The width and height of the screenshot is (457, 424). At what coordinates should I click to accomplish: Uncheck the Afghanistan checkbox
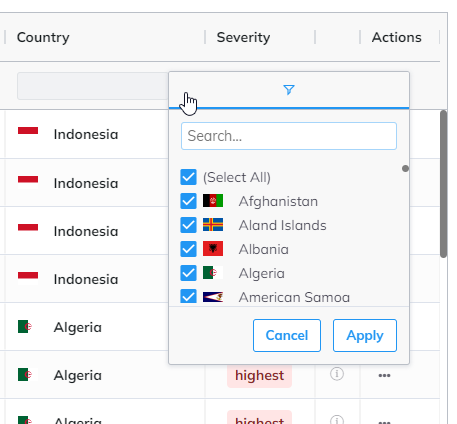click(188, 201)
